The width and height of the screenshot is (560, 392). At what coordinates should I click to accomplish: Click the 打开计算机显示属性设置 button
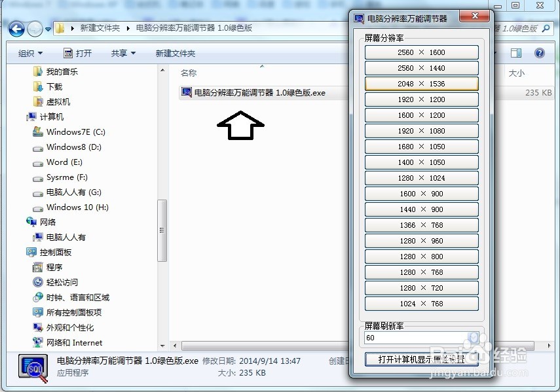pos(421,360)
